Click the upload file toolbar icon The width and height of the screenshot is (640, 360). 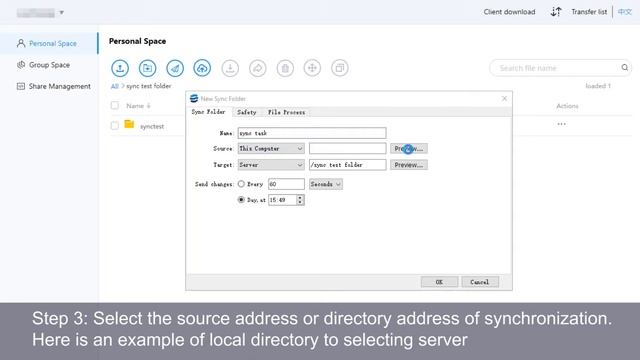[x=120, y=68]
